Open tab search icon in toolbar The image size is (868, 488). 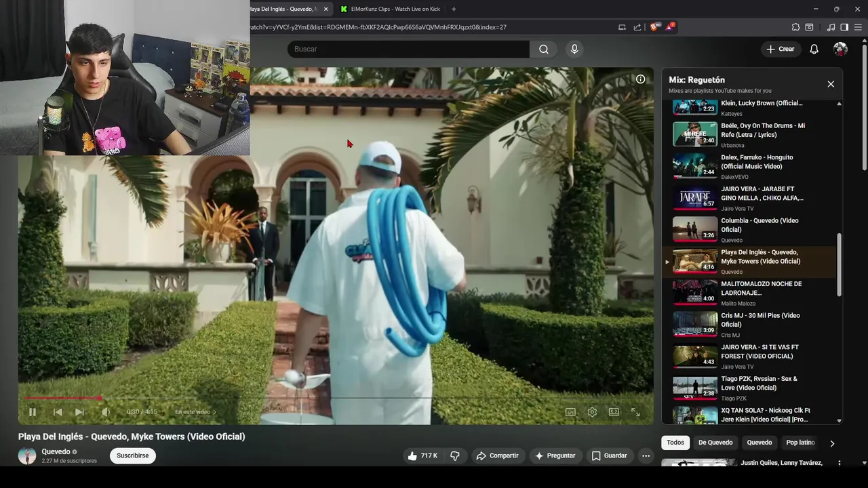pyautogui.click(x=809, y=27)
